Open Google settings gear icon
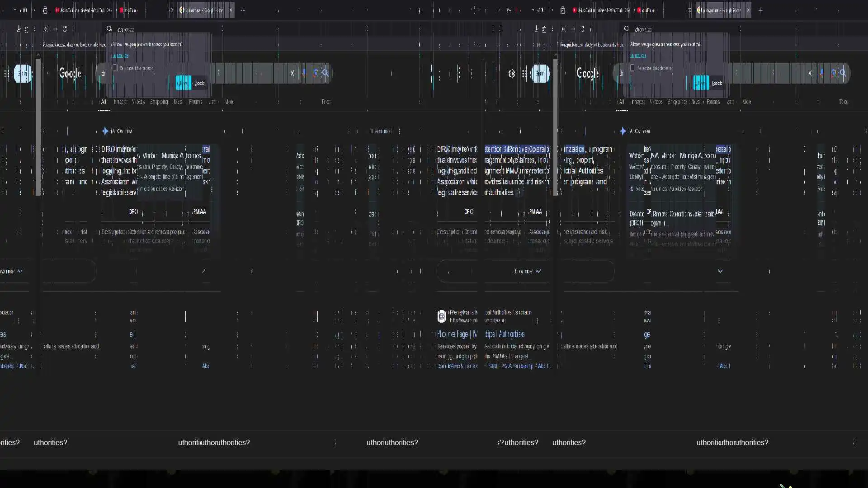868x488 pixels. pyautogui.click(x=511, y=74)
